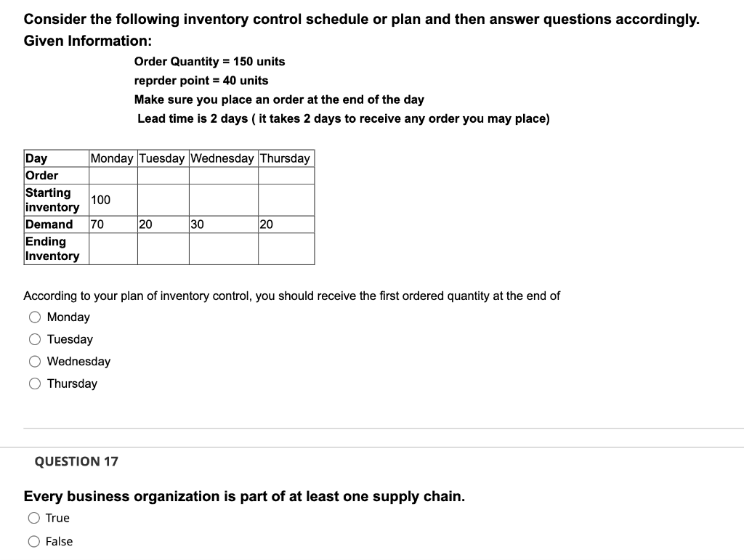Click the Order row cell under Tuesday

[x=161, y=175]
